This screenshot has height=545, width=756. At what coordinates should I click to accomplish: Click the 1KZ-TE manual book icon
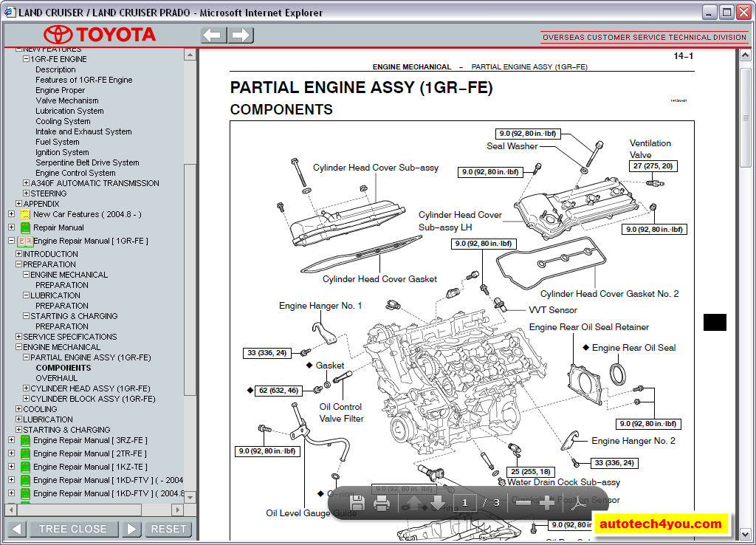coord(26,467)
